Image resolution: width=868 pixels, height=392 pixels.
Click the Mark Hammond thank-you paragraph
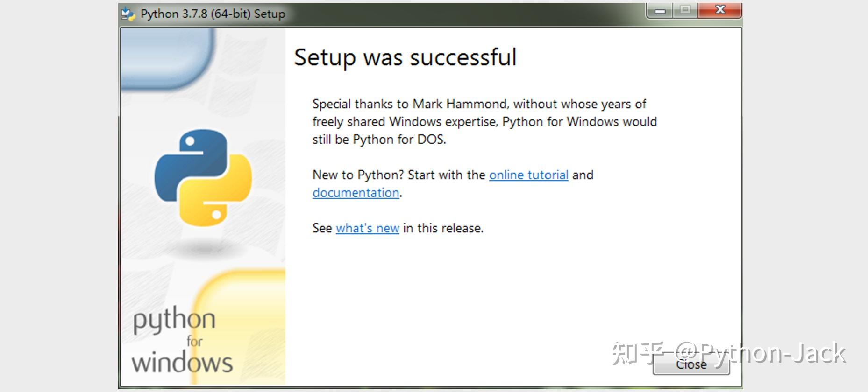[484, 122]
